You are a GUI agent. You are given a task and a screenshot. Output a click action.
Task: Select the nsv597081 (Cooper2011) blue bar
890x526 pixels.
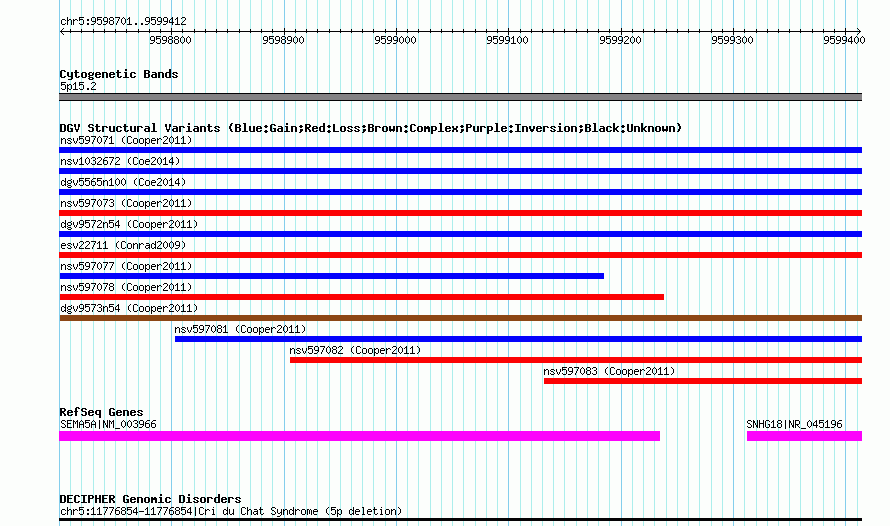coord(518,339)
